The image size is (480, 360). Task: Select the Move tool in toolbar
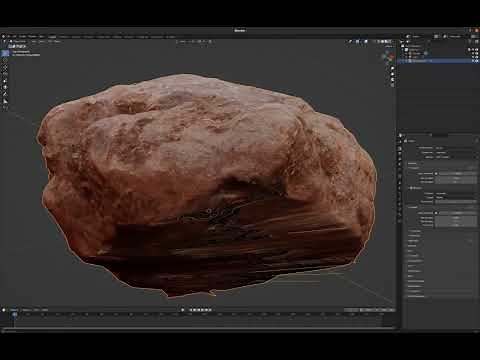(x=5, y=67)
